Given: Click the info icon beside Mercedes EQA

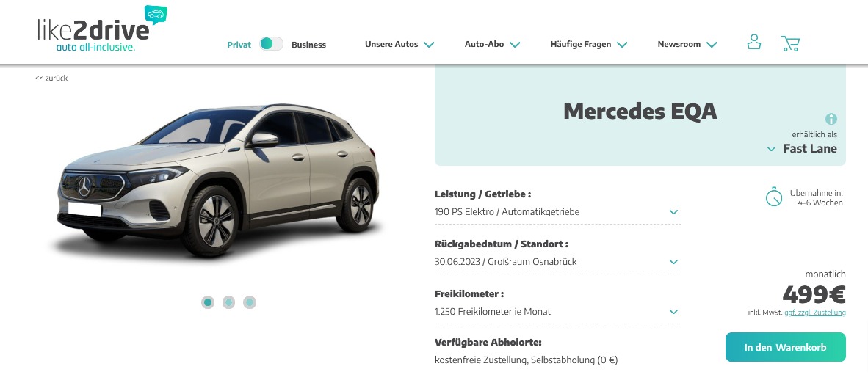Looking at the screenshot, I should 831,119.
